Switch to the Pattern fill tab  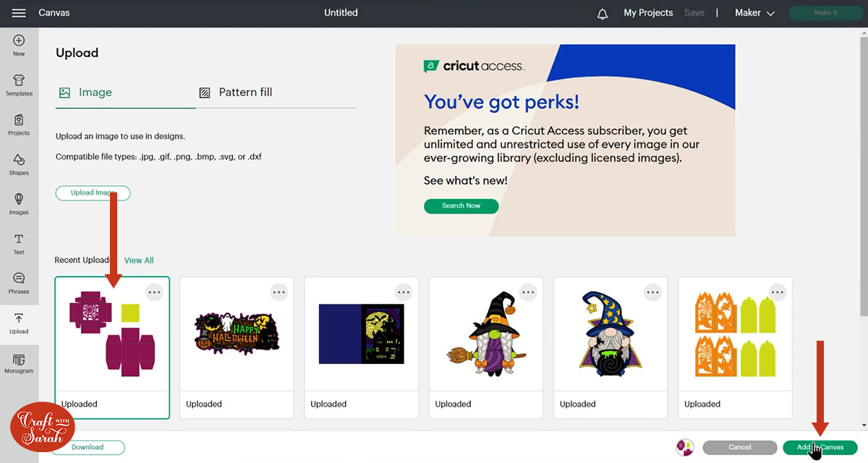[236, 93]
